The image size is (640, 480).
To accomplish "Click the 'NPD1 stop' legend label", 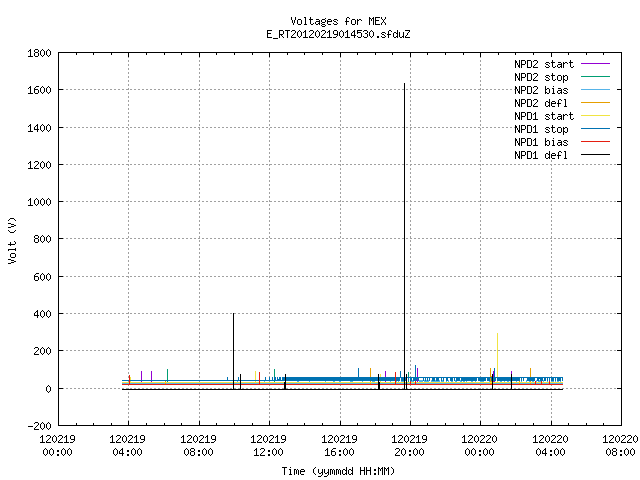I will click(x=541, y=129).
